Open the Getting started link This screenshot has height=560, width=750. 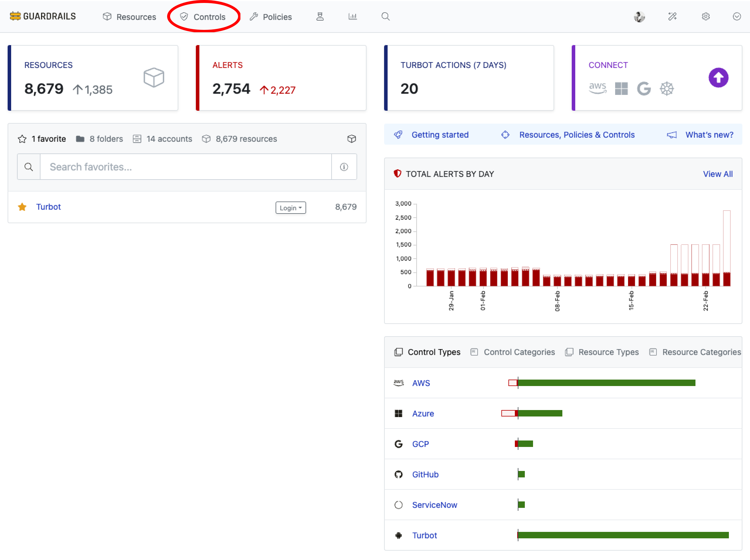tap(440, 134)
